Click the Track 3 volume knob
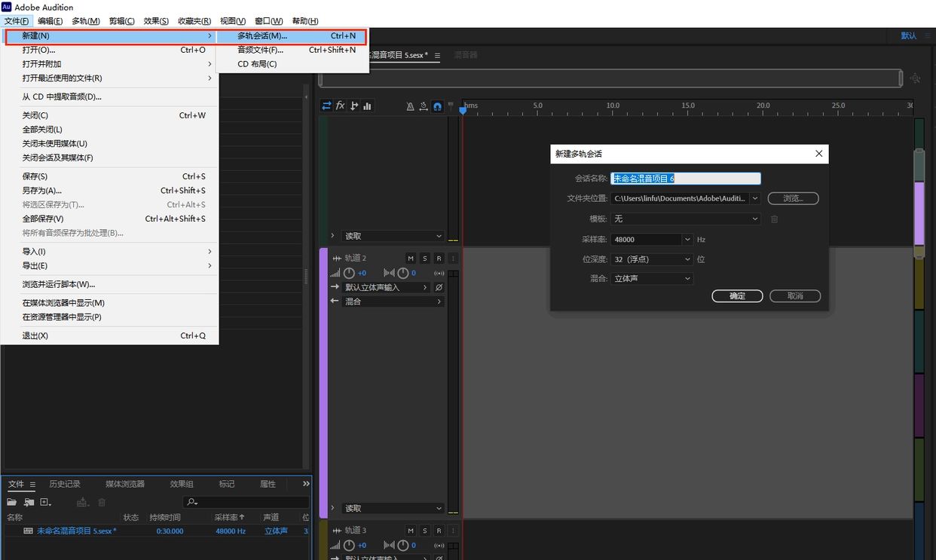This screenshot has height=560, width=936. [x=349, y=545]
